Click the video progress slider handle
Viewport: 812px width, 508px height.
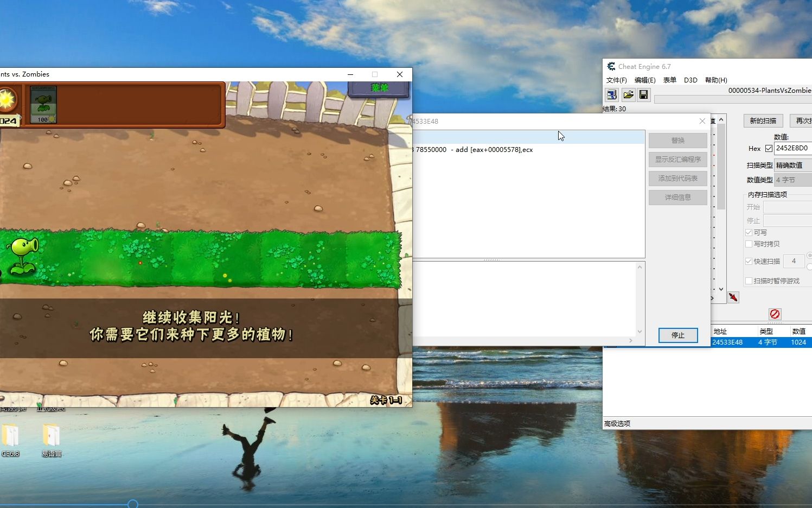pyautogui.click(x=133, y=504)
